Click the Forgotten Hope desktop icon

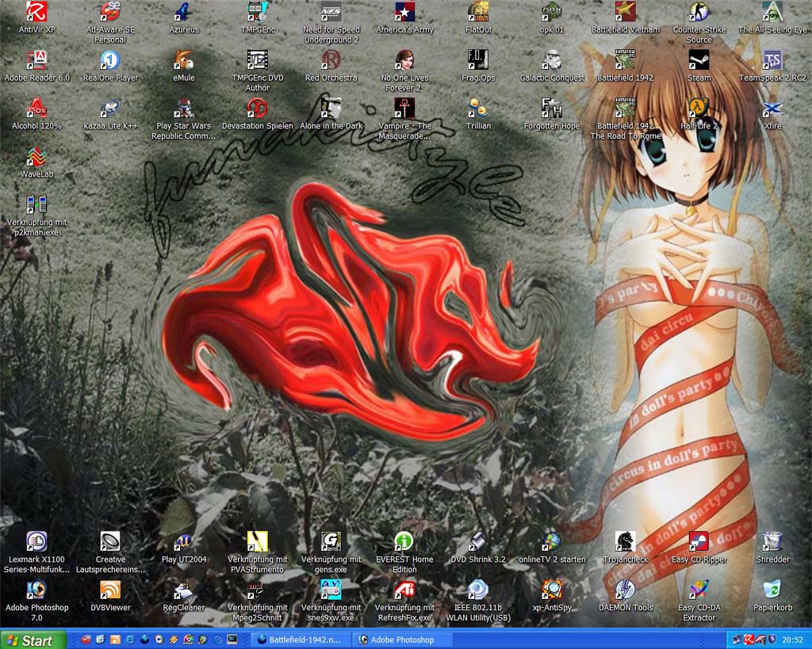click(552, 108)
